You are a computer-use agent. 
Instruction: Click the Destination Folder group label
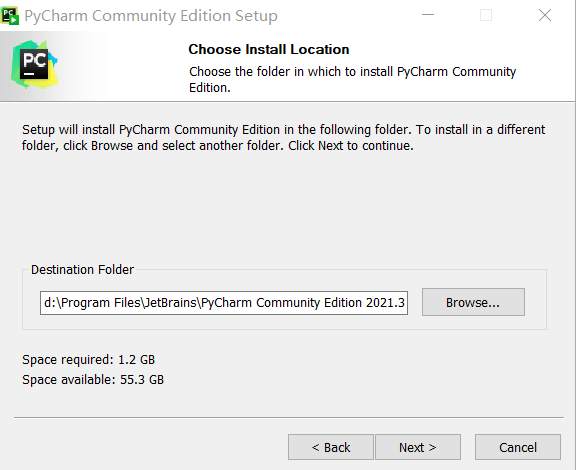[82, 270]
